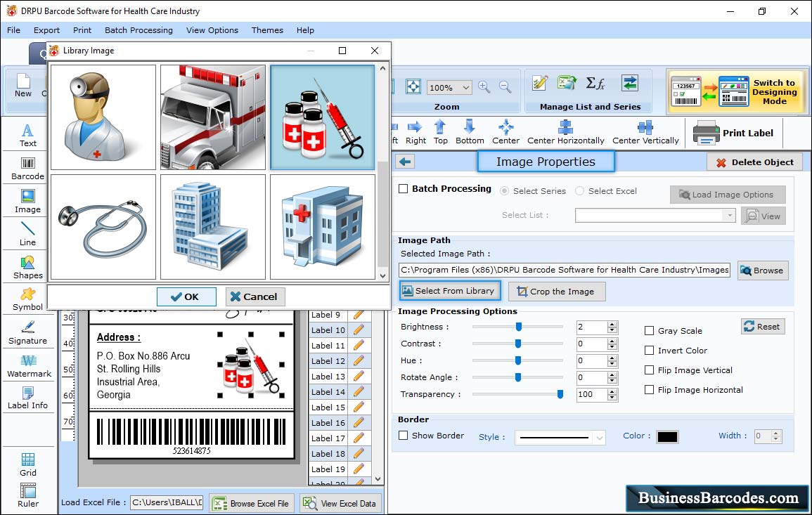Select the Line drawing tool
Image resolution: width=812 pixels, height=515 pixels.
pos(27,234)
